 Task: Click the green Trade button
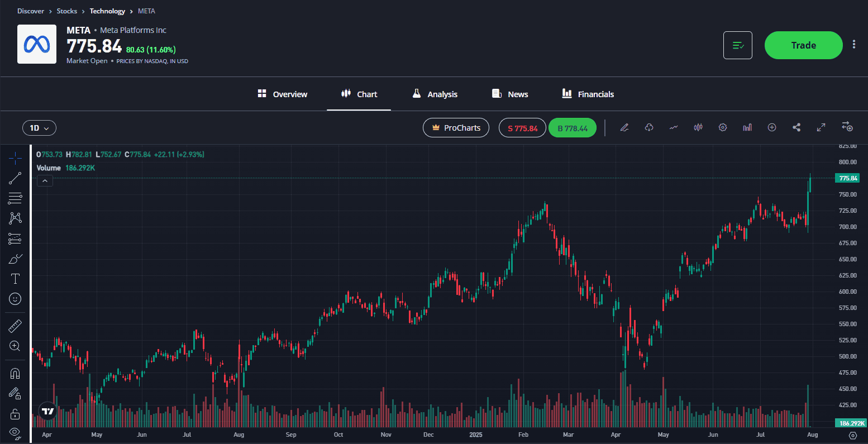click(x=803, y=45)
